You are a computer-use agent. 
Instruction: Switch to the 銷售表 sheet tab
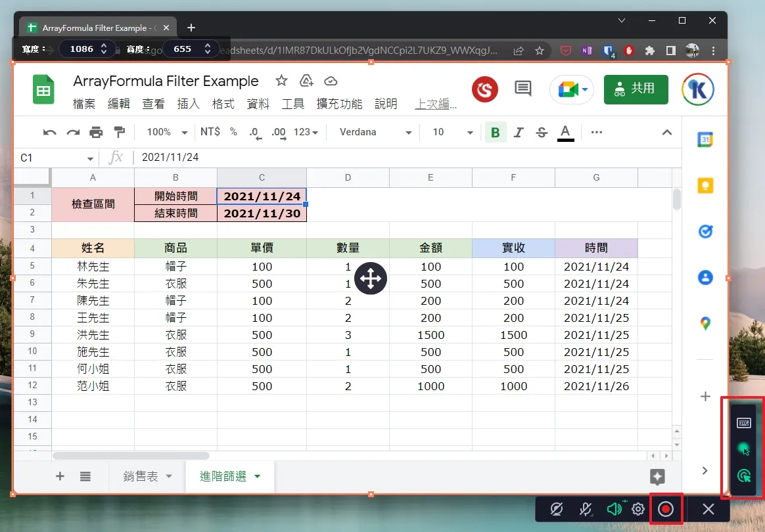point(141,476)
